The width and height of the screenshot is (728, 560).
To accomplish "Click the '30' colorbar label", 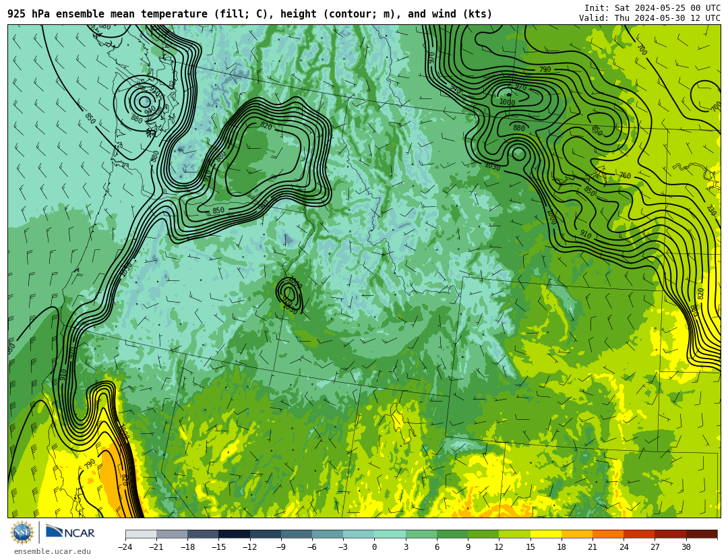I will pyautogui.click(x=686, y=547).
